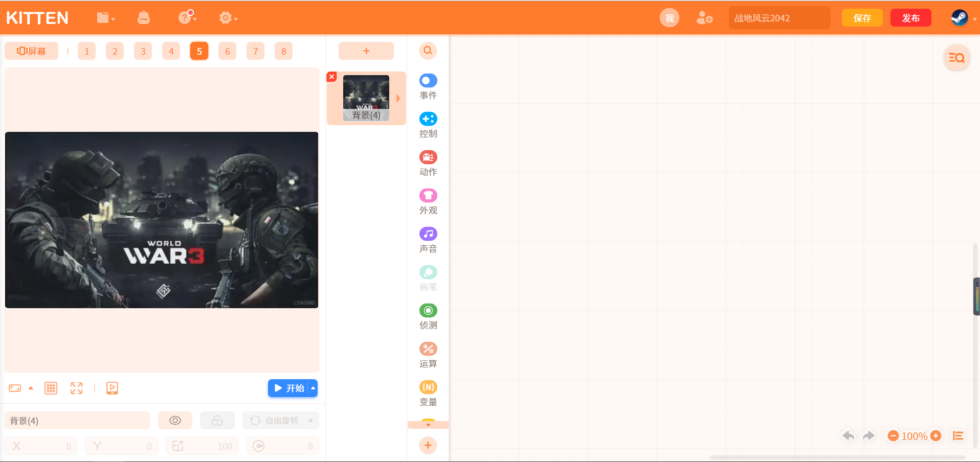Expand more categories arrow below 变量
The width and height of the screenshot is (980, 462).
pos(428,425)
